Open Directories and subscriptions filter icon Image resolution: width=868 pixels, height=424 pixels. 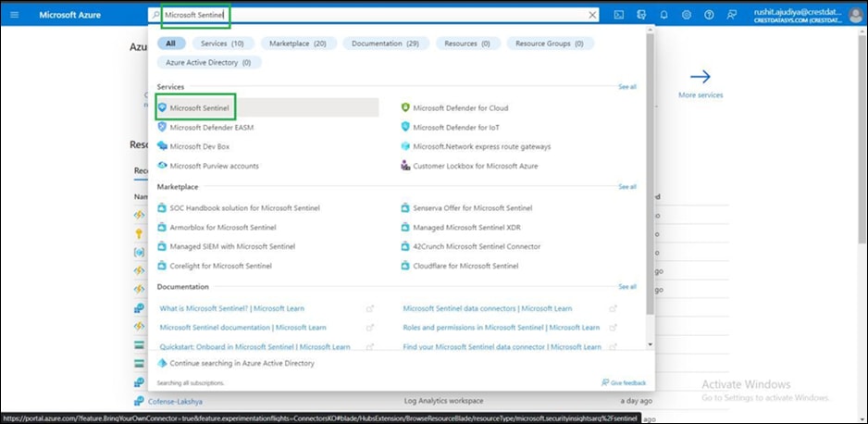click(641, 15)
